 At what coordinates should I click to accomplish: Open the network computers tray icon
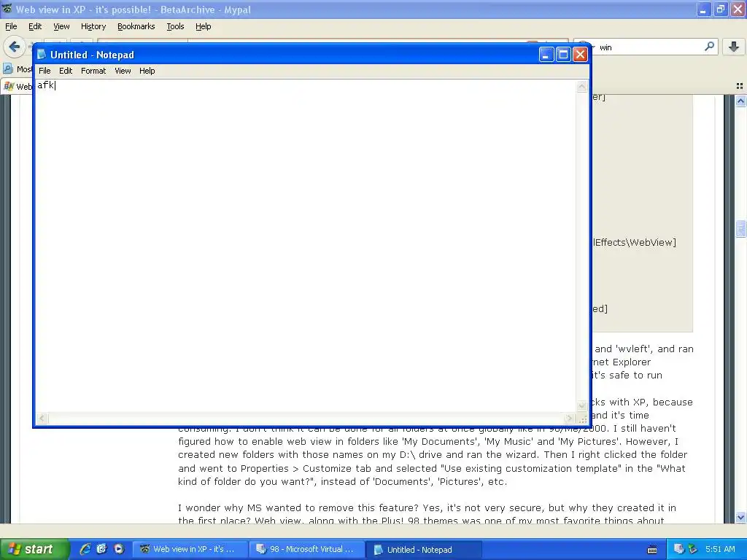pyautogui.click(x=678, y=550)
